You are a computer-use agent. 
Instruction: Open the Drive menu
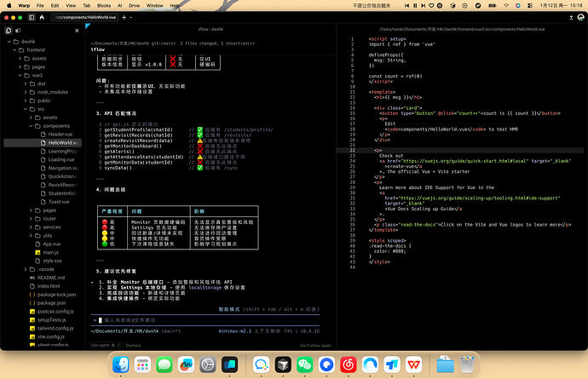pyautogui.click(x=132, y=5)
